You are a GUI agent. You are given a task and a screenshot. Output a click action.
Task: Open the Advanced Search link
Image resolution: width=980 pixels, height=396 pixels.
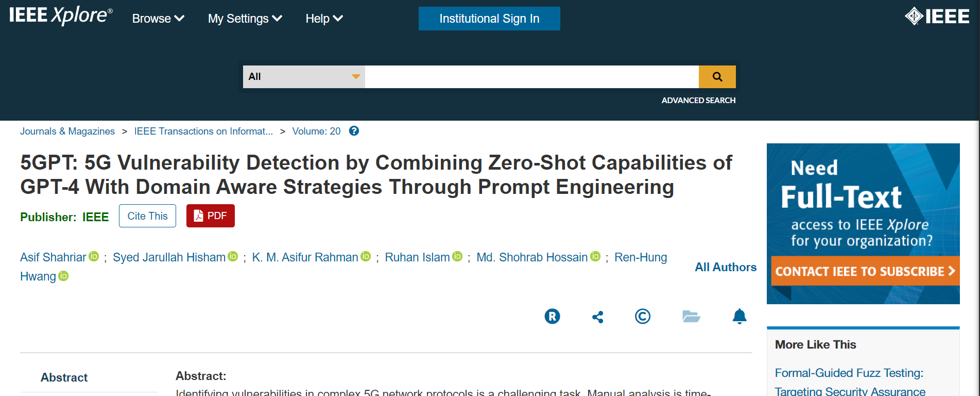click(698, 101)
